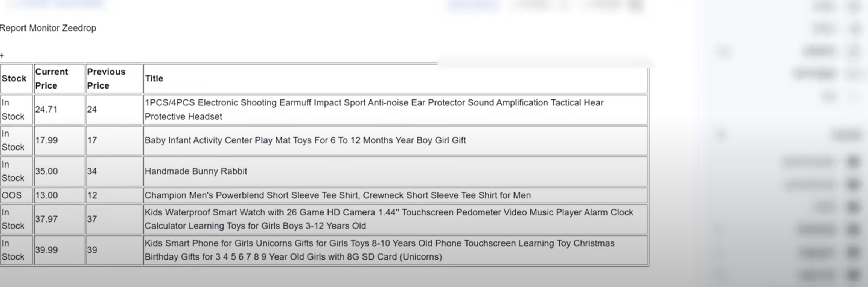Click the Stock column header
The image size is (868, 287).
[14, 78]
